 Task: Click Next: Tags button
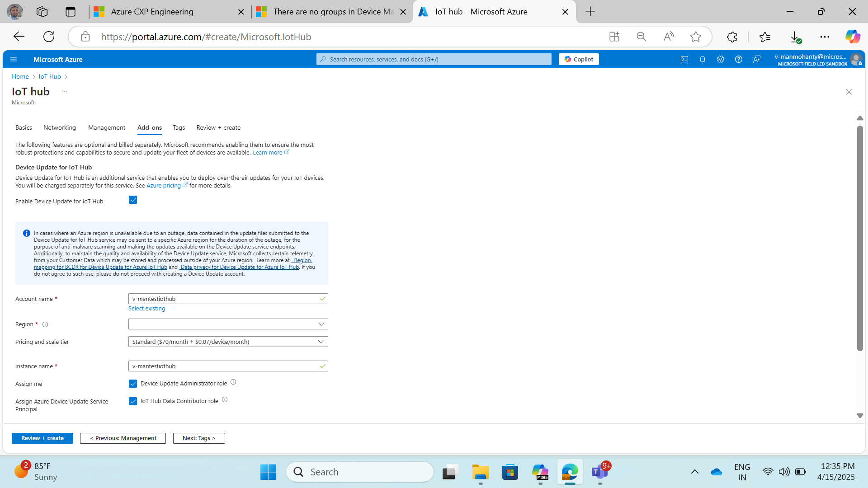pos(199,438)
